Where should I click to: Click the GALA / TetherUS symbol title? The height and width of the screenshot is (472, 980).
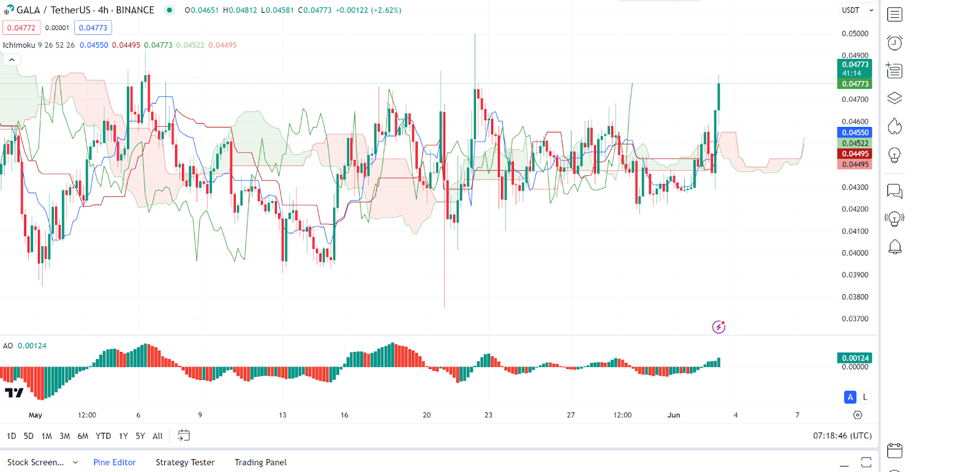click(85, 10)
